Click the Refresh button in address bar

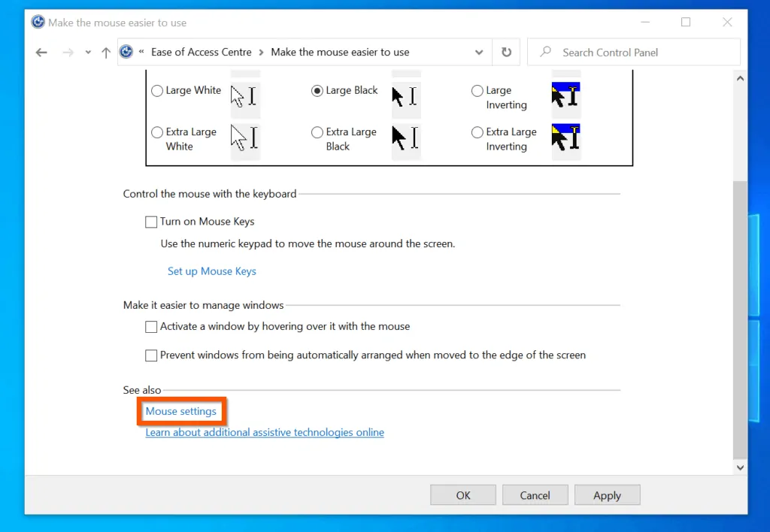[x=506, y=53]
